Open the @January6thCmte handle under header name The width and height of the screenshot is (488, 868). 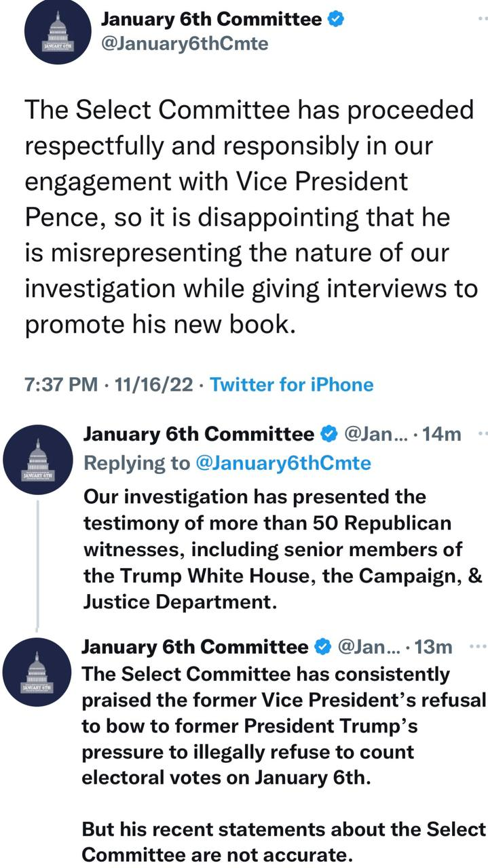[185, 44]
